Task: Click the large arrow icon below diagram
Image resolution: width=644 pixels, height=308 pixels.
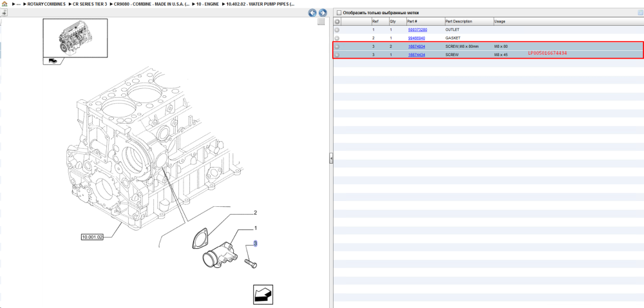Action: click(263, 294)
